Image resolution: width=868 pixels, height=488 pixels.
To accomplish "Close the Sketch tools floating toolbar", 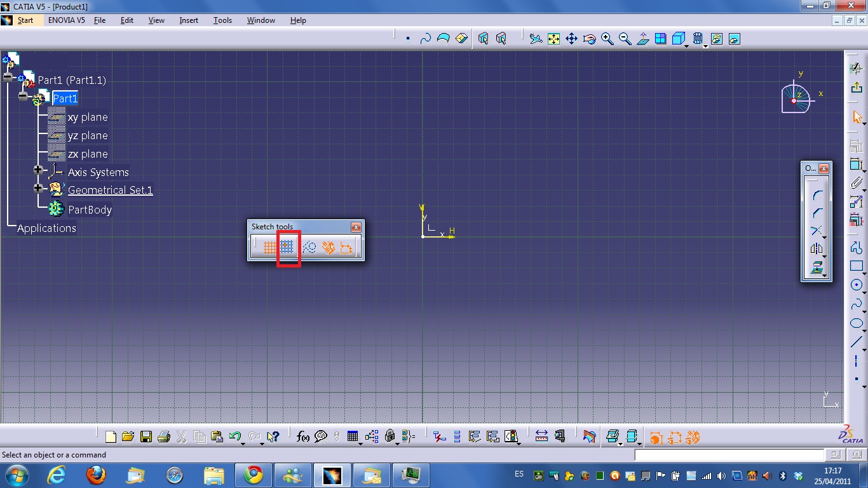I will point(356,227).
